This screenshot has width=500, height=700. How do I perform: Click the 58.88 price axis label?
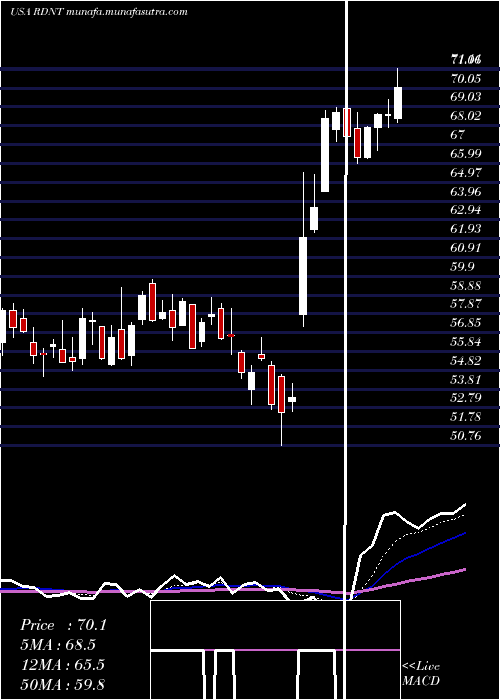tap(467, 285)
